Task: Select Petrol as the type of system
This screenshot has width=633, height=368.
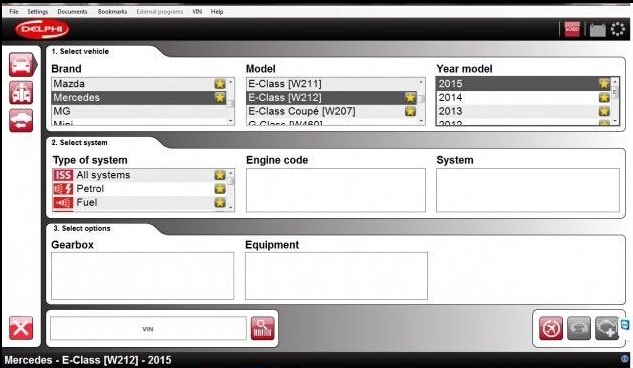Action: (140, 188)
